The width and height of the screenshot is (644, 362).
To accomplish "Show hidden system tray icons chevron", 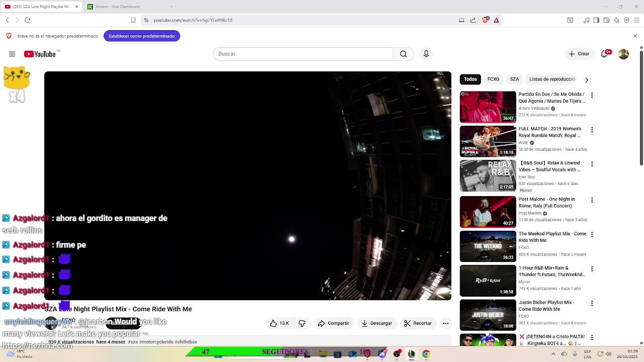I will pos(553,354).
